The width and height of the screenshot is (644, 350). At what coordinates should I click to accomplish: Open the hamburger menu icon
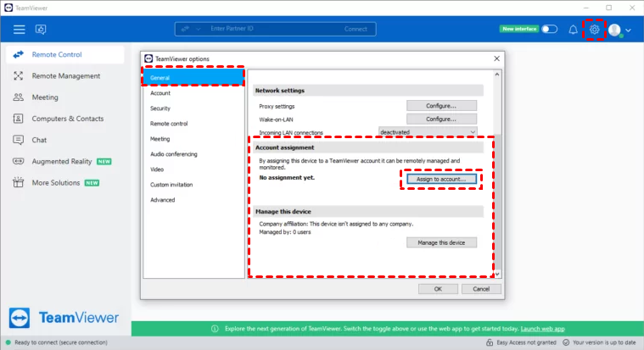(19, 29)
